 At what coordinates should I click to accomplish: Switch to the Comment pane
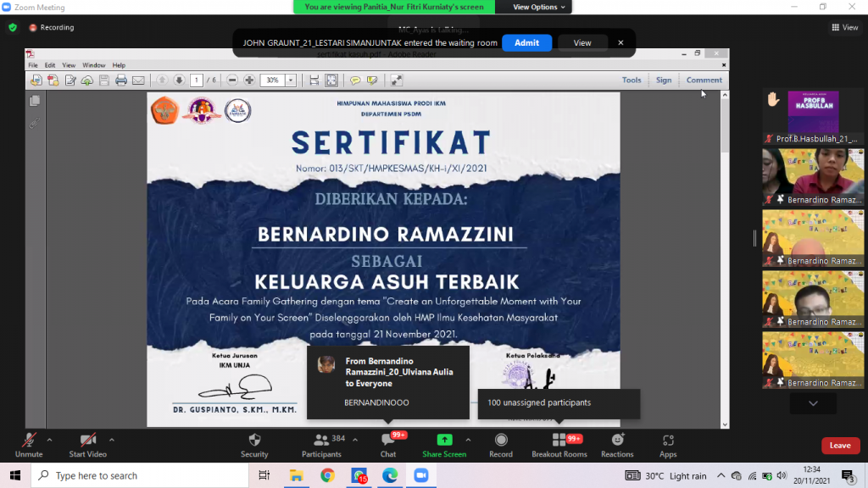pos(704,79)
